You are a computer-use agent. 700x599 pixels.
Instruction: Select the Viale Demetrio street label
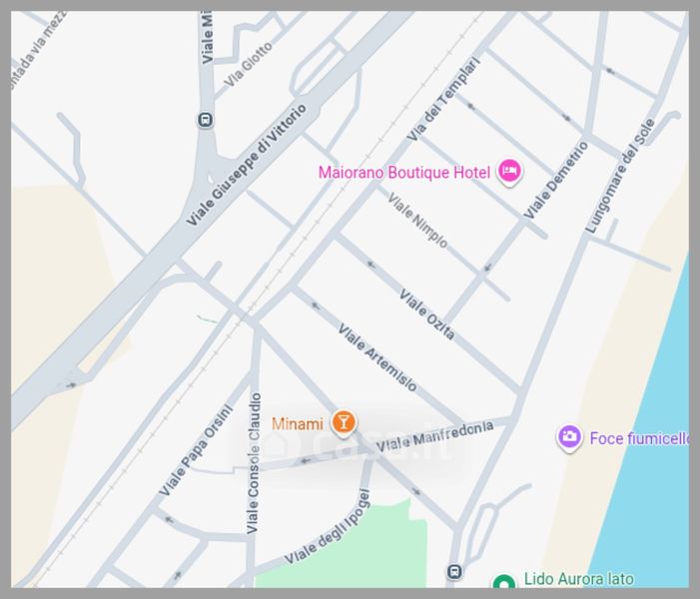click(556, 180)
